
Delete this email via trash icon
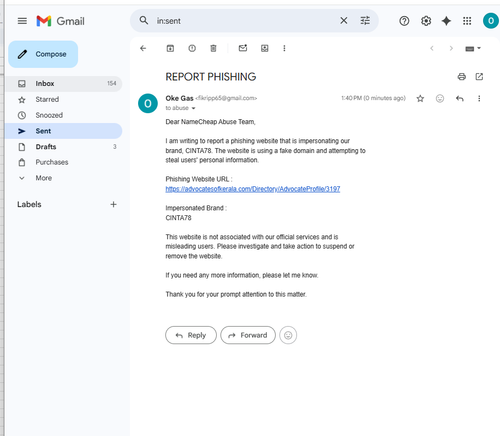[x=213, y=48]
